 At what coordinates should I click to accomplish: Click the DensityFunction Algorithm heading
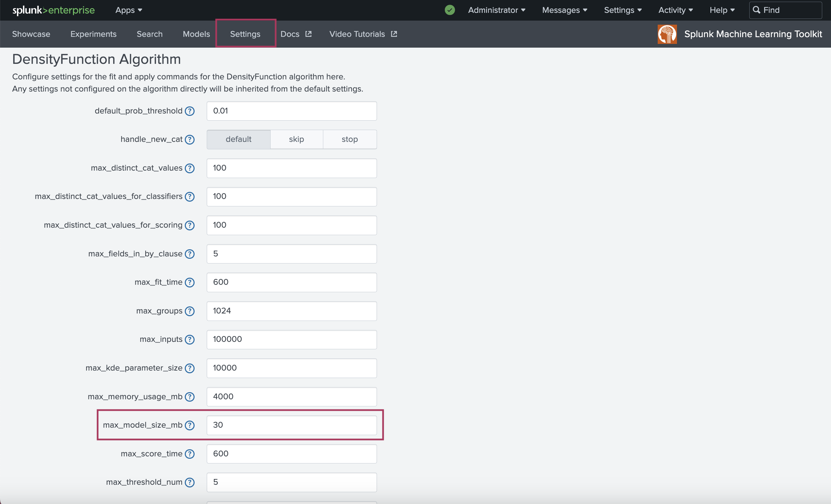(97, 59)
